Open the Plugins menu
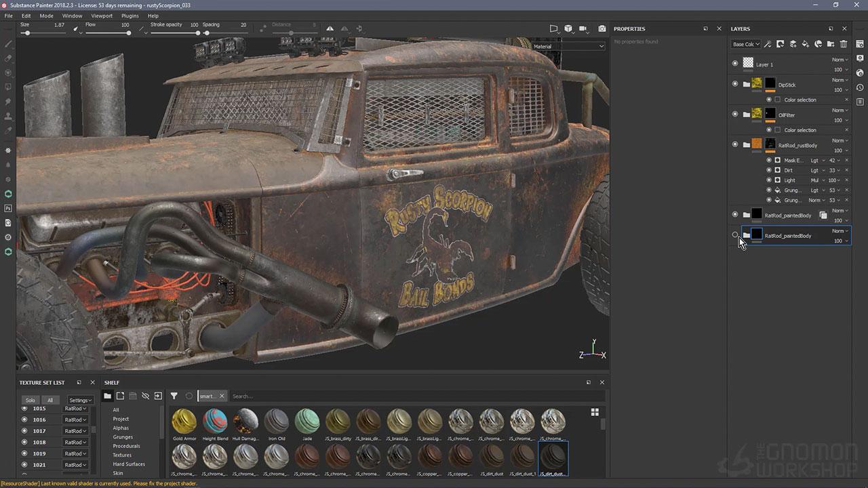Viewport: 868px width, 488px height. pyautogui.click(x=130, y=16)
